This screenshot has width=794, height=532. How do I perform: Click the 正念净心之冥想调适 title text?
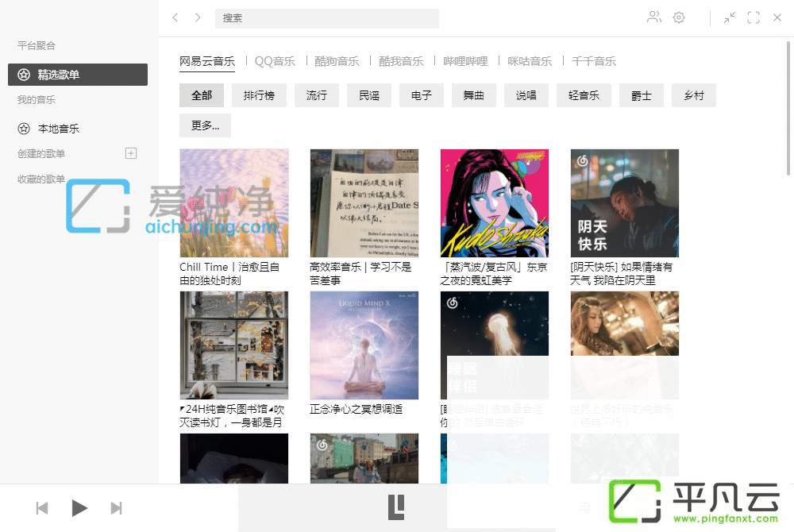tap(356, 409)
